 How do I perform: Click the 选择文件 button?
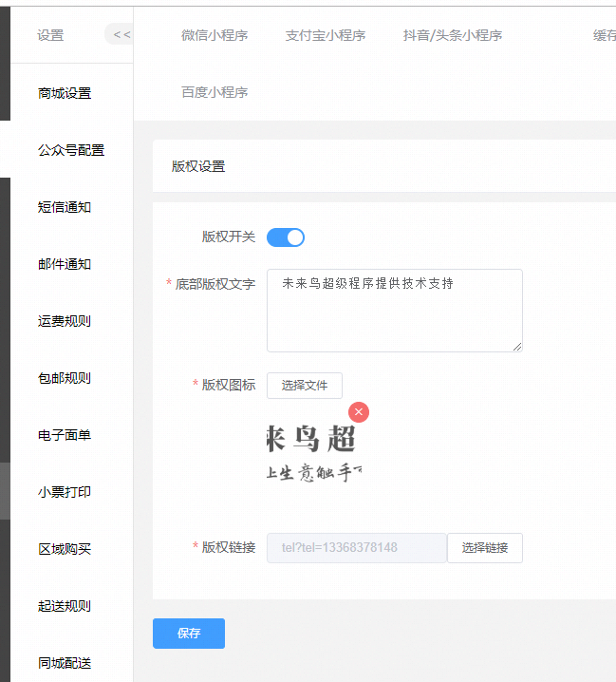(x=304, y=386)
